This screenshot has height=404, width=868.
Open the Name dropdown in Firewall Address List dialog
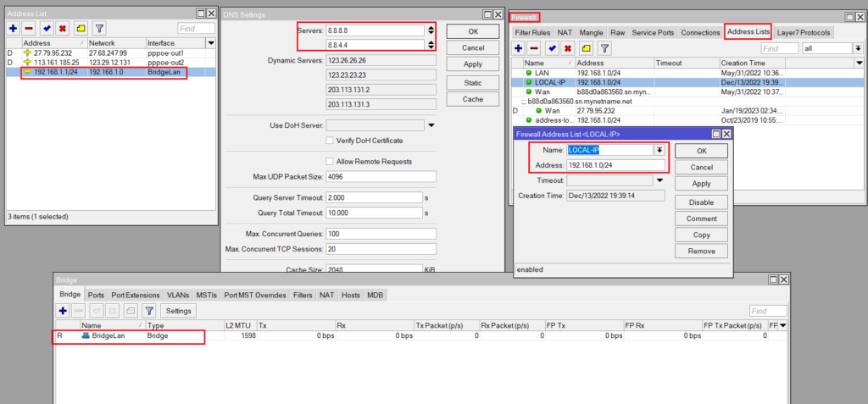(x=659, y=150)
